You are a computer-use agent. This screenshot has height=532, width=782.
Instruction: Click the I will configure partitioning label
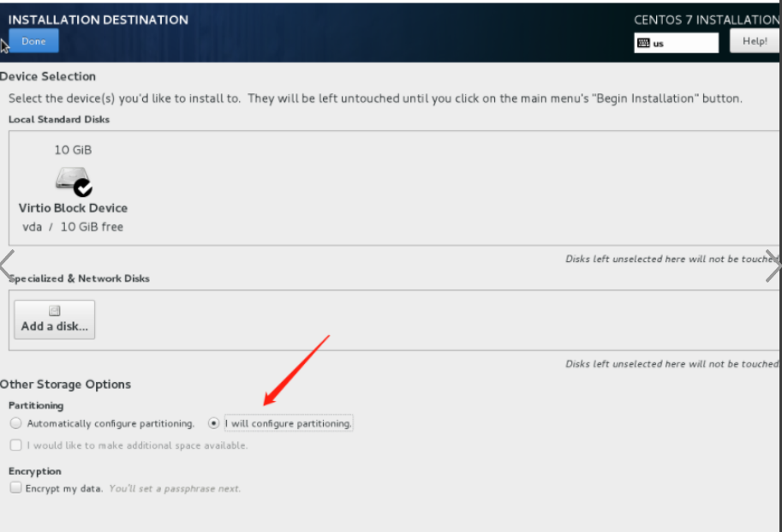coord(289,423)
